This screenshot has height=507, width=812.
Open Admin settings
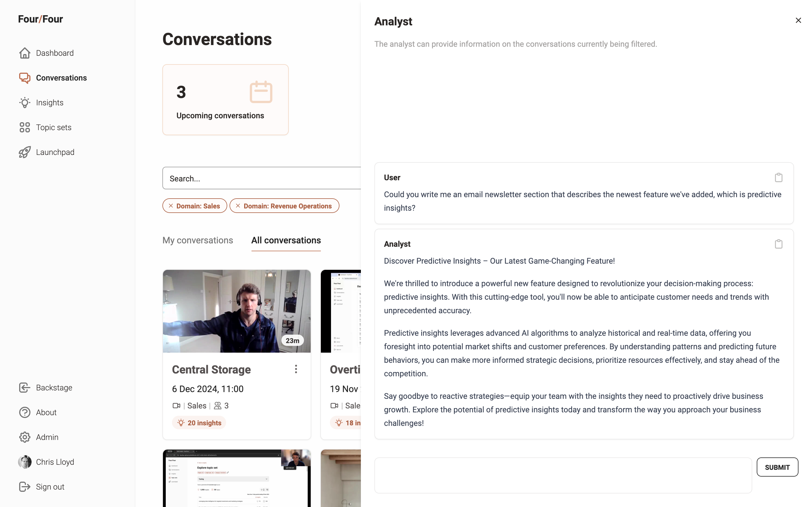click(47, 437)
